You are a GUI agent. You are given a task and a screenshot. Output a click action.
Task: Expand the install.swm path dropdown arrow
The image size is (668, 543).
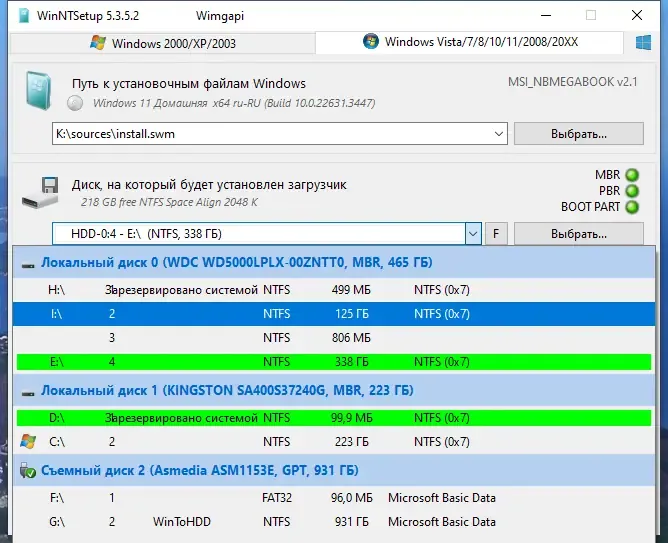(498, 134)
